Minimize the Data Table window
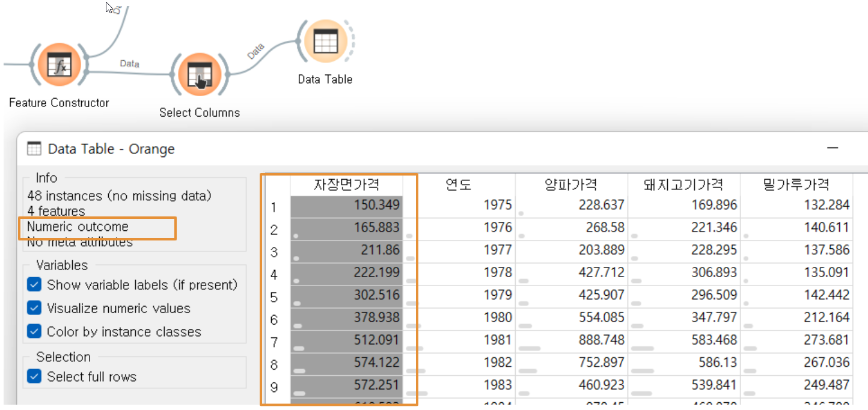The image size is (868, 410). click(x=833, y=148)
